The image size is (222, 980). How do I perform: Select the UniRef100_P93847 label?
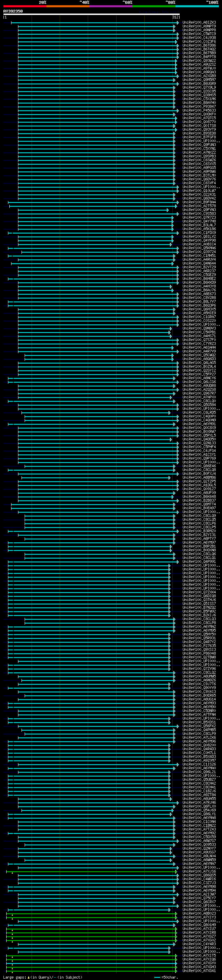click(x=199, y=106)
